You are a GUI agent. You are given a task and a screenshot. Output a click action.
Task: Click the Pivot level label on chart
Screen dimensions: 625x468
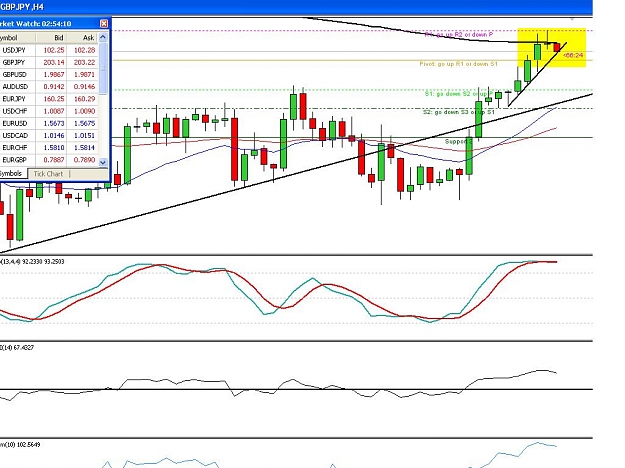pos(458,64)
